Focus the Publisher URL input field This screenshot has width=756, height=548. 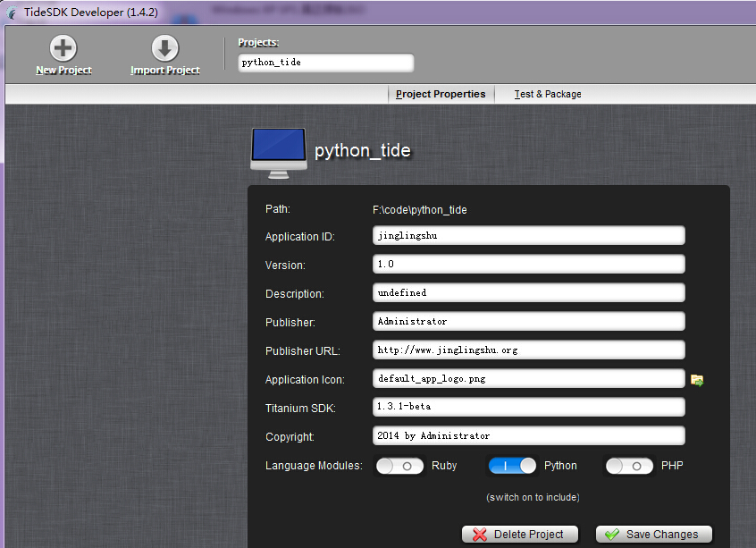point(529,350)
